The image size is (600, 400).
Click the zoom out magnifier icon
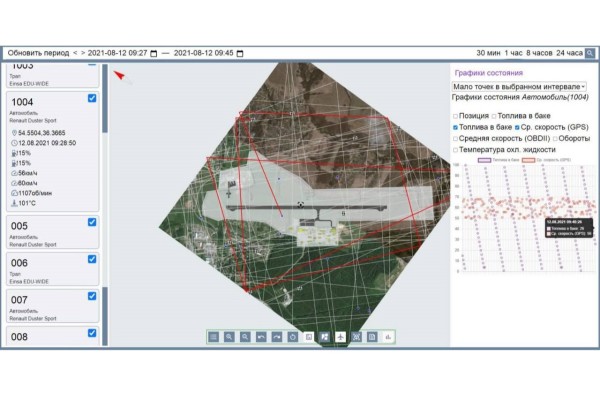point(246,338)
